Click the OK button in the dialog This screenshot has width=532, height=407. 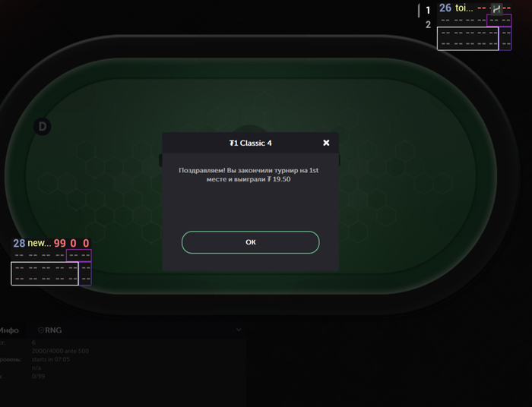click(x=250, y=242)
